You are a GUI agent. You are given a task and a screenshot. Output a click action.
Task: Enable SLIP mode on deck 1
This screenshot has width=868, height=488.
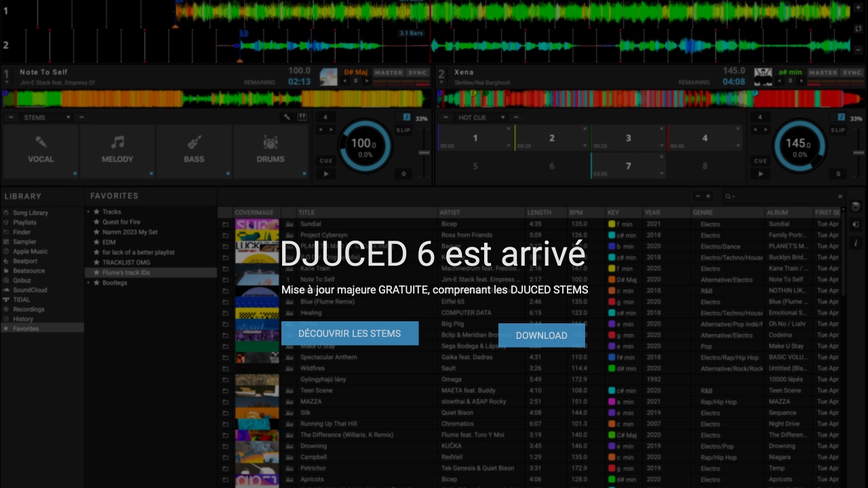coord(403,130)
